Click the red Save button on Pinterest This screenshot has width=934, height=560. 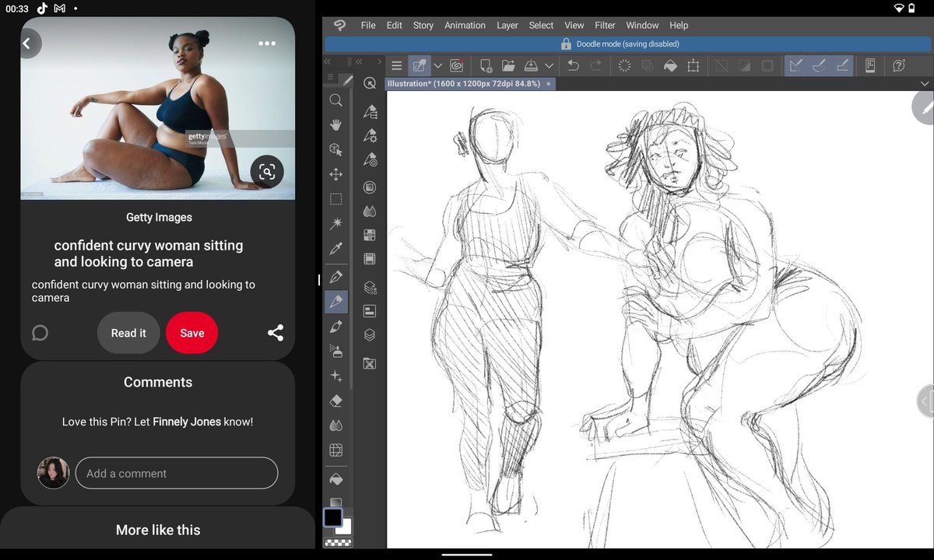192,333
